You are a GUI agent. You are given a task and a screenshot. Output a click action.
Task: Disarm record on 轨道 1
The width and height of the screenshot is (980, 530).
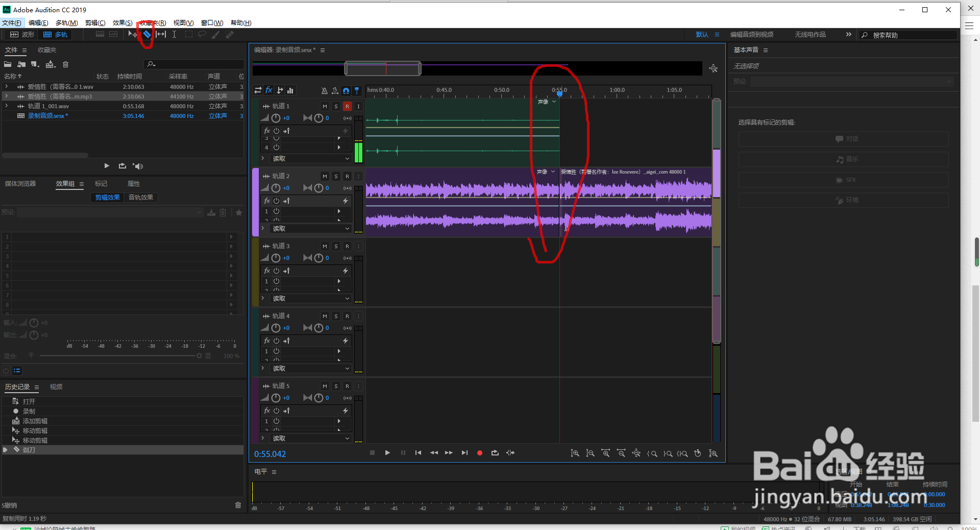pos(347,106)
